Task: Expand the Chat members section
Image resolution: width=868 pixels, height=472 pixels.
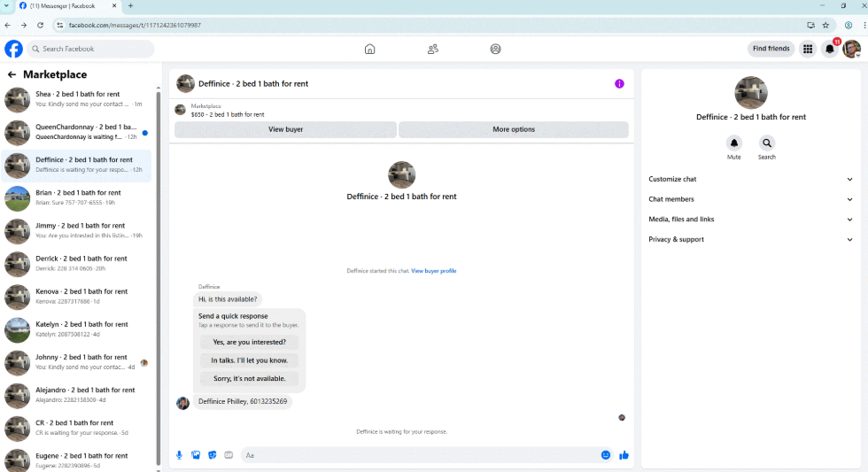Action: (x=751, y=199)
